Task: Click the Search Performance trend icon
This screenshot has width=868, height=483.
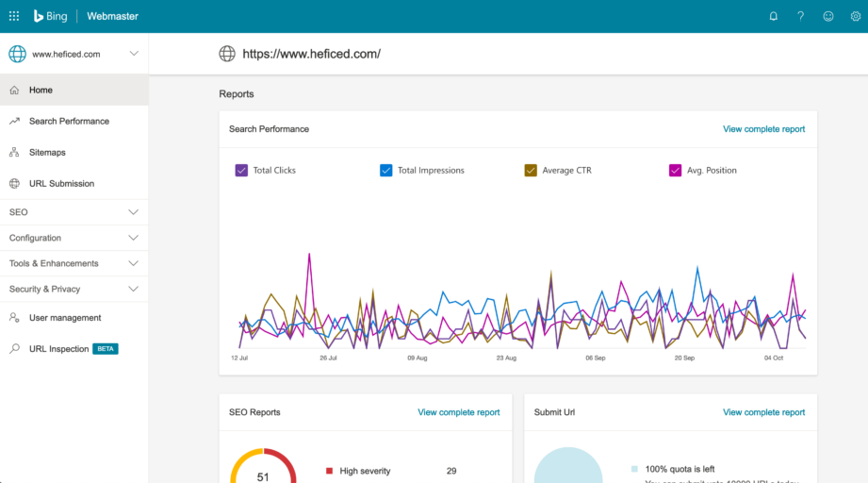Action: pyautogui.click(x=14, y=121)
